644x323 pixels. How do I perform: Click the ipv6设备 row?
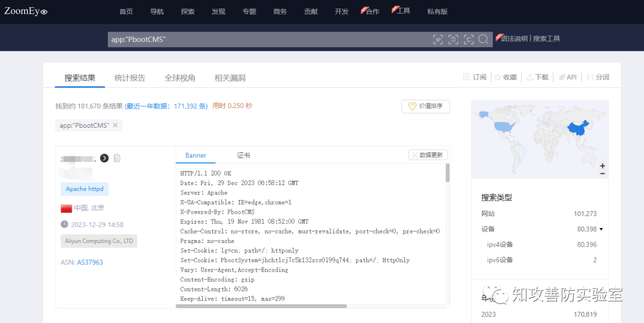tap(541, 260)
